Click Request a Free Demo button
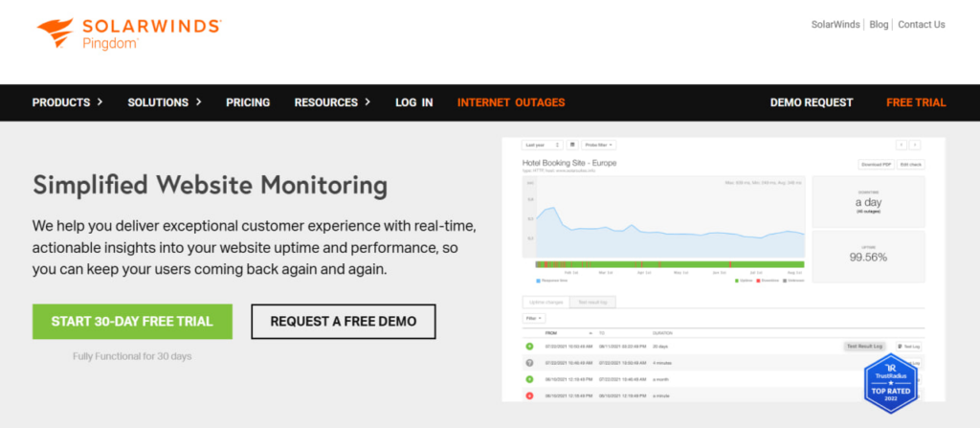This screenshot has width=980, height=428. (x=344, y=322)
